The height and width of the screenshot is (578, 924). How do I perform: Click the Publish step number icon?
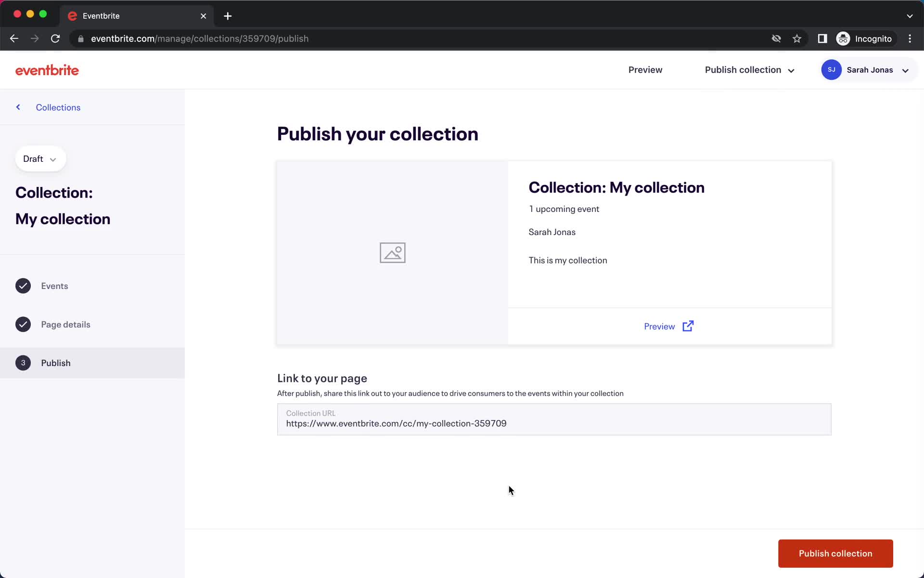(23, 362)
